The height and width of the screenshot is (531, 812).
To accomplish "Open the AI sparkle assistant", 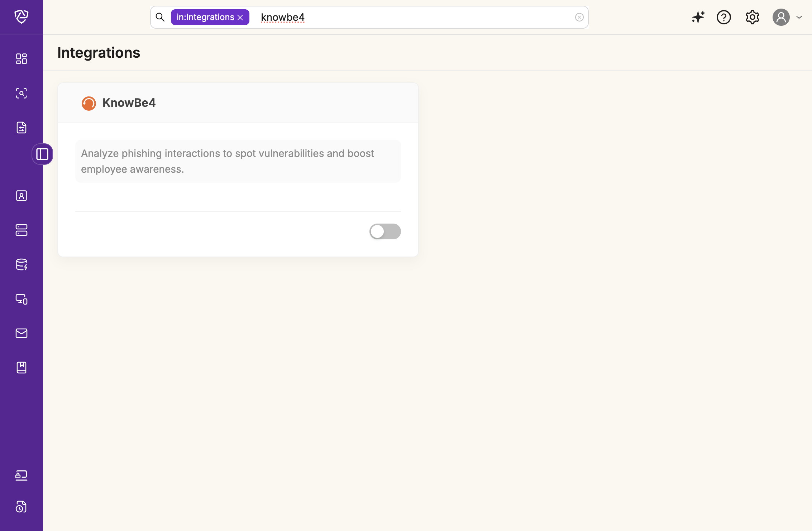I will [x=698, y=17].
